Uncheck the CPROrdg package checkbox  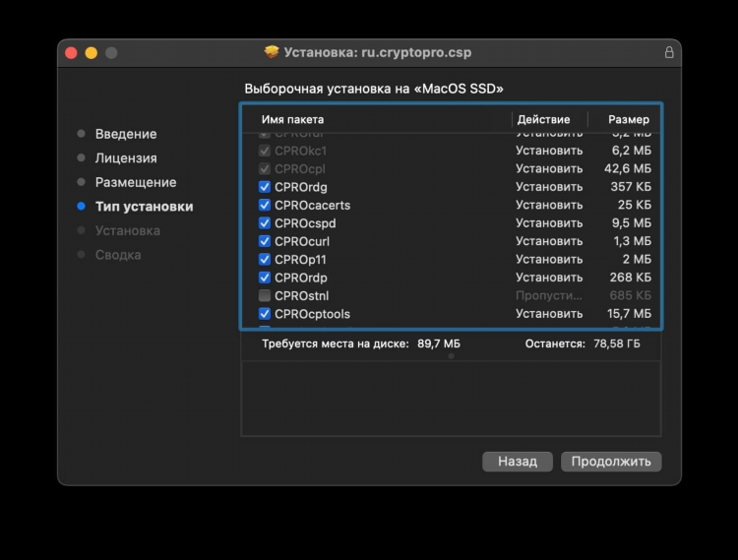[x=265, y=187]
